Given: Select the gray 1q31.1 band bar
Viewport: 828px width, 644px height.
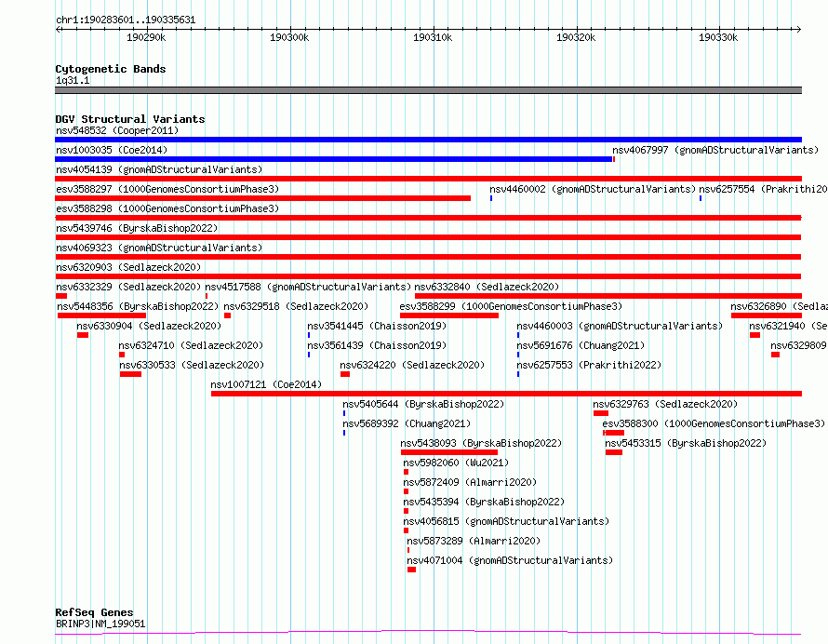Looking at the screenshot, I should (x=428, y=90).
